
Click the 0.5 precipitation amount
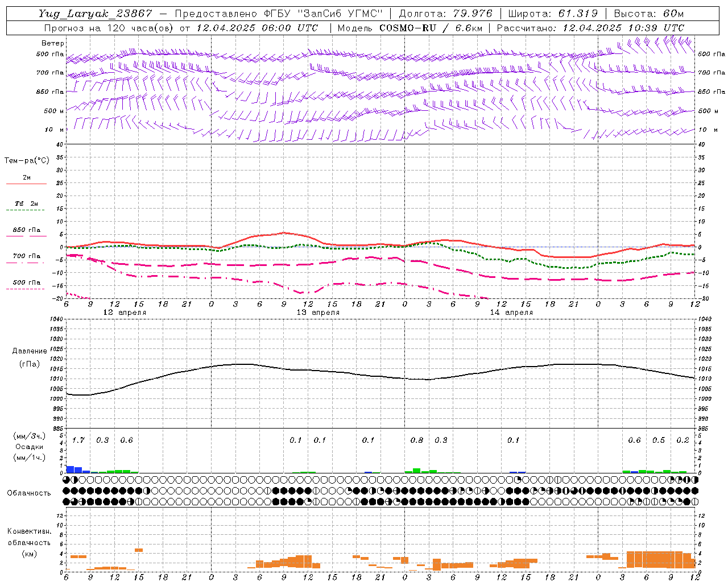(x=659, y=440)
